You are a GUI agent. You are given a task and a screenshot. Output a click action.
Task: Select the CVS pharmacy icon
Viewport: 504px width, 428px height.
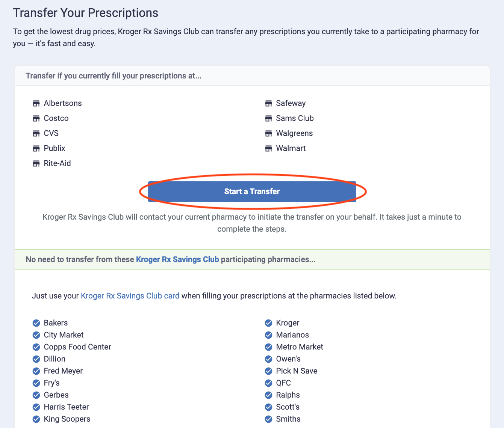36,133
